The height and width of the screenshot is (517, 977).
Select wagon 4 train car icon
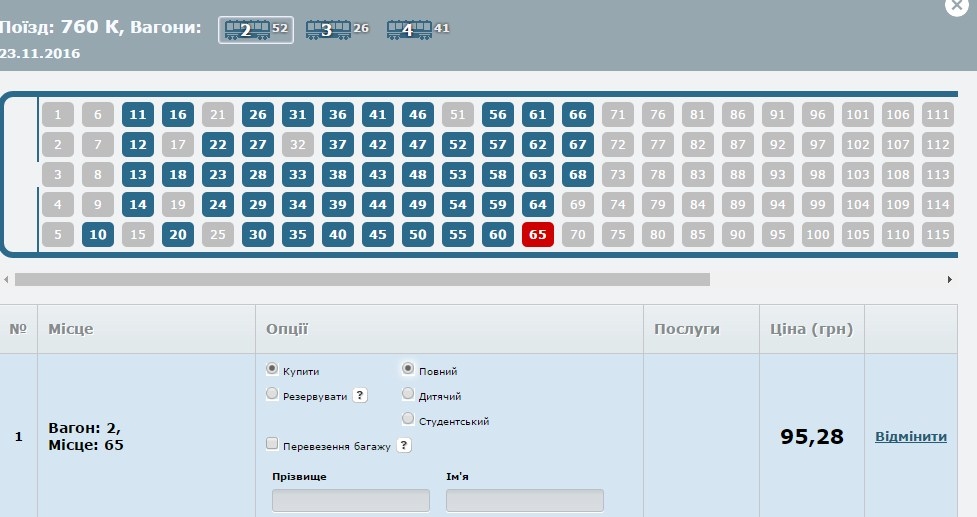408,30
